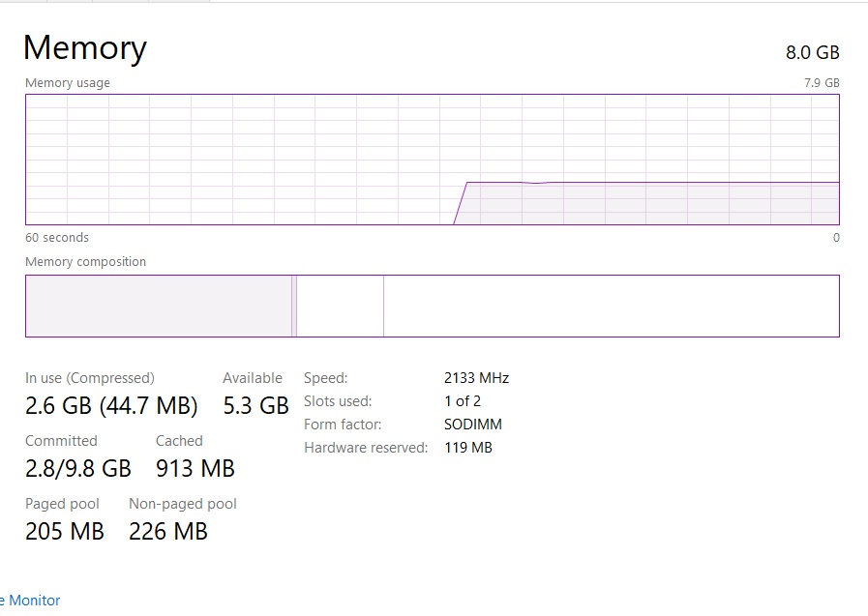Click the Paged pool 205 MB value
This screenshot has width=868, height=616.
[x=65, y=532]
